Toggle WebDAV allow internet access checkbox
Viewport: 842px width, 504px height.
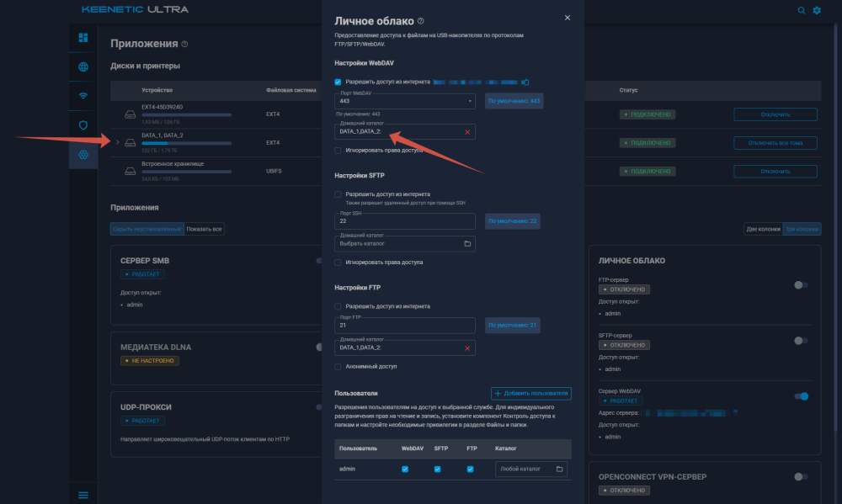(338, 82)
